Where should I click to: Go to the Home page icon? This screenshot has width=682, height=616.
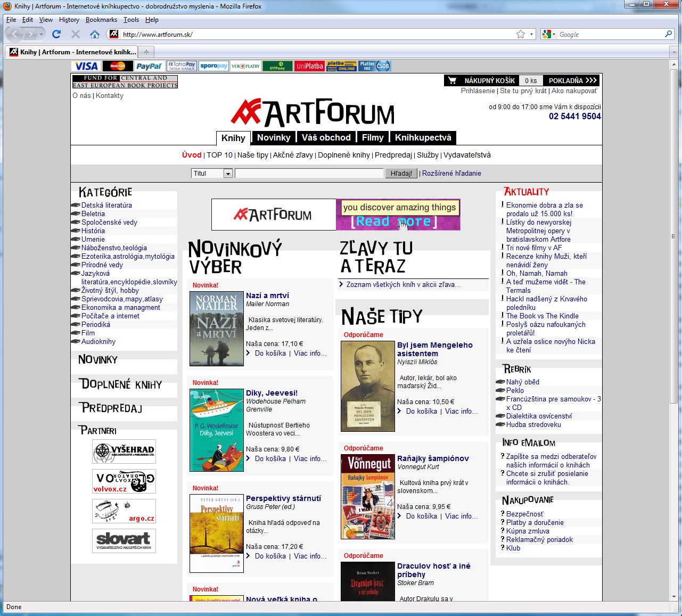point(95,34)
